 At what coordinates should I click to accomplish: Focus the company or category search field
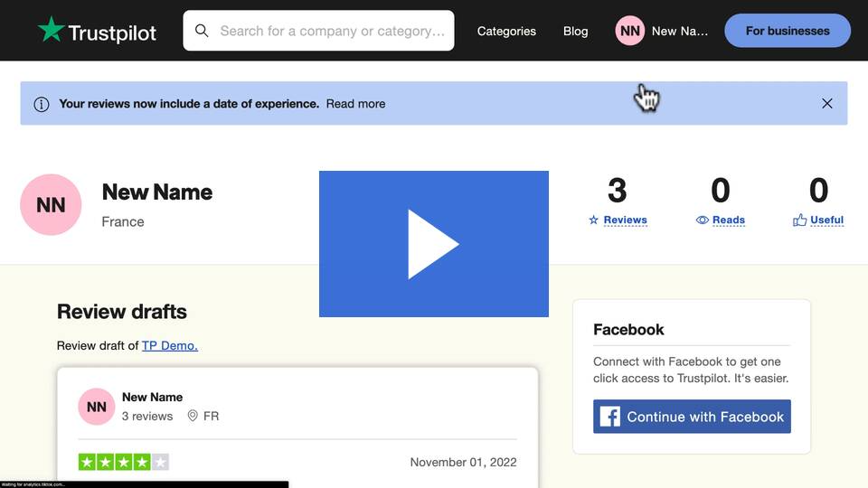point(318,31)
